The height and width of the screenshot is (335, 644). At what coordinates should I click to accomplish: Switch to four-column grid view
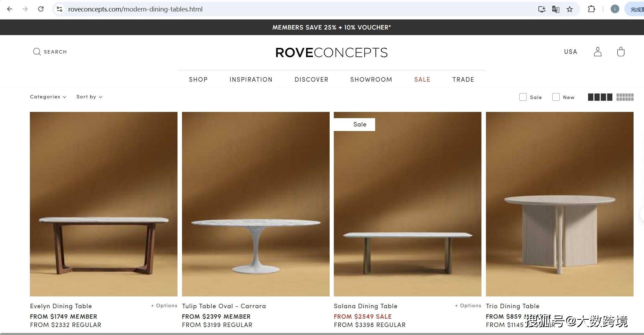[x=600, y=97]
